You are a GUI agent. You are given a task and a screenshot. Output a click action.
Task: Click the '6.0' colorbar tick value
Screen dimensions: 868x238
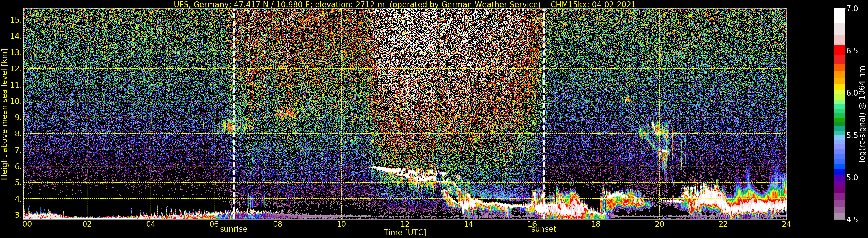pos(852,93)
